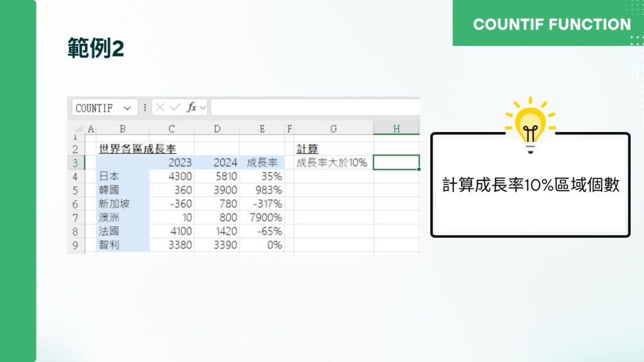Click the -360 value cell
Viewport: 644px width, 362px height.
172,204
